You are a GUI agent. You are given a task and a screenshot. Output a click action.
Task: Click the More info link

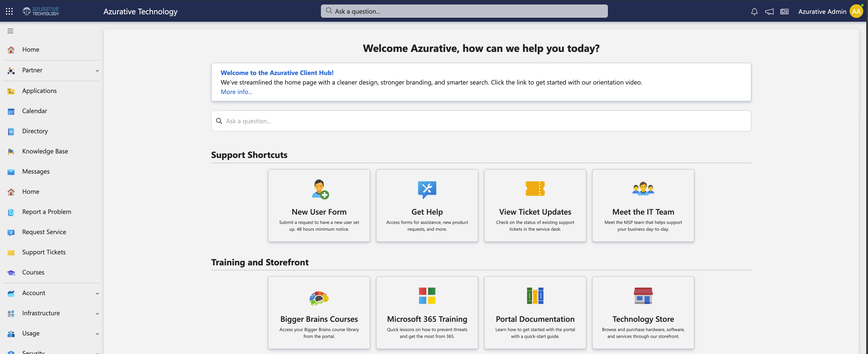pyautogui.click(x=236, y=92)
